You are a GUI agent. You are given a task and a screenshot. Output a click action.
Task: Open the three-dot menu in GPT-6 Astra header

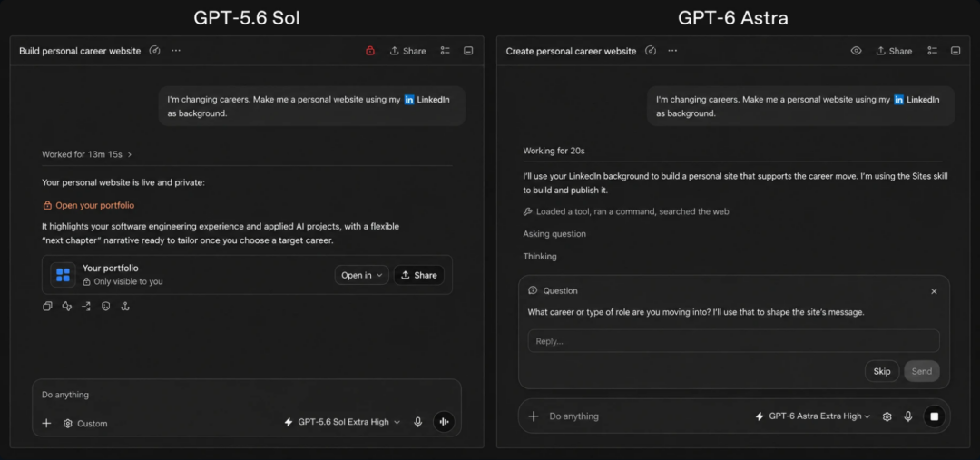click(671, 51)
